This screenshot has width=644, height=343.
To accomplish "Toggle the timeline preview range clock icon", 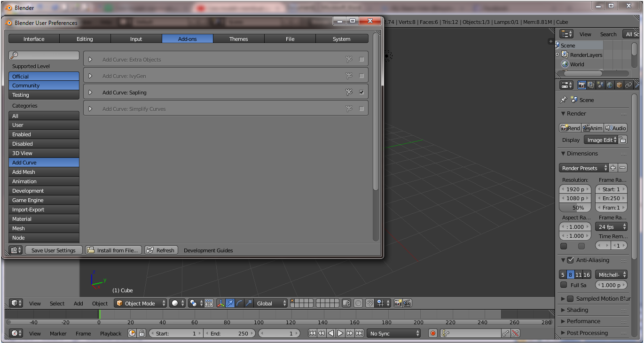I will pos(132,333).
